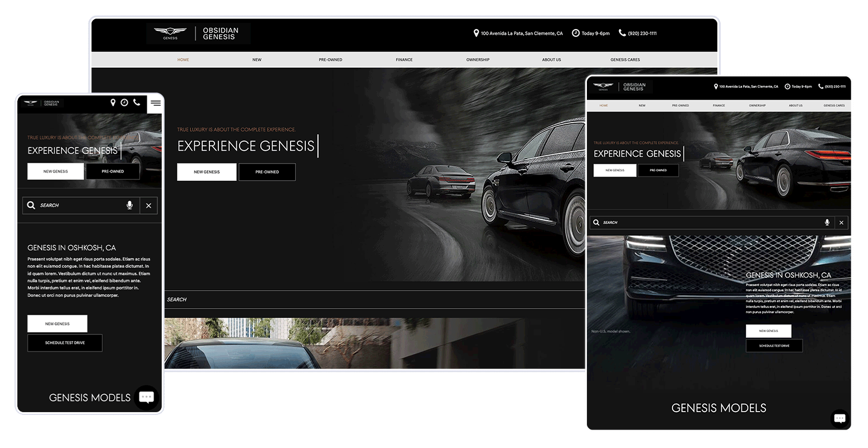This screenshot has height=448, width=868.
Task: Click the magnifier icon in the tablet search bar
Action: pyautogui.click(x=596, y=222)
